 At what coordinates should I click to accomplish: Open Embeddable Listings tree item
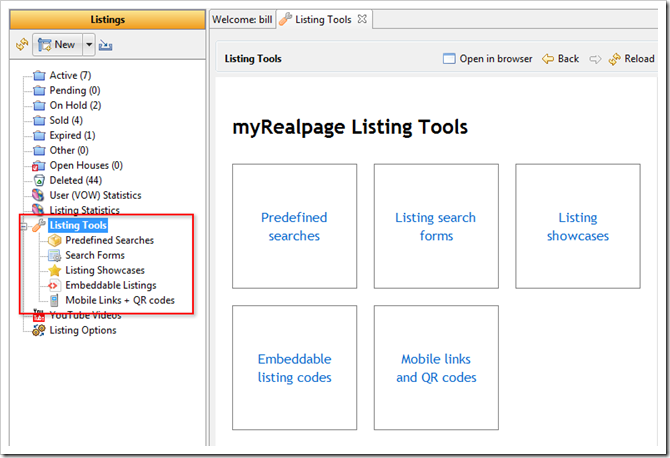(111, 285)
